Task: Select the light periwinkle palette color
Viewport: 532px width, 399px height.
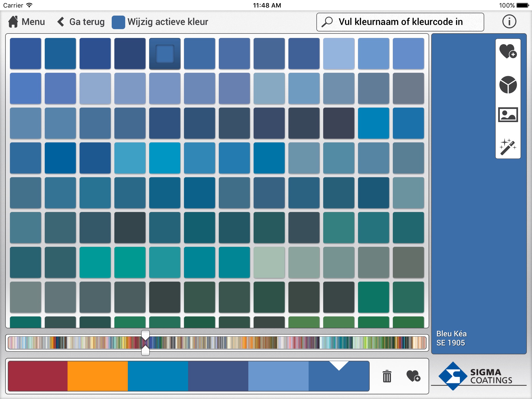Action: [278, 376]
